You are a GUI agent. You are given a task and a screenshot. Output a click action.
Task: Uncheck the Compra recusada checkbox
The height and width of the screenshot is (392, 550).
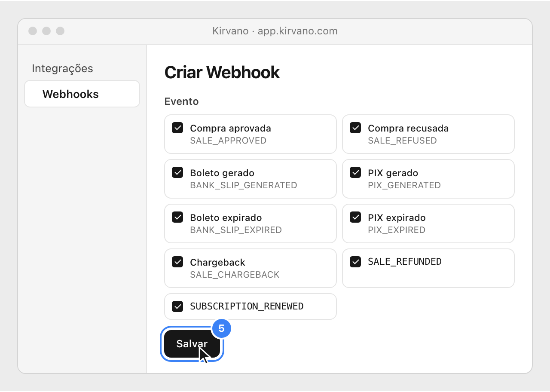click(x=355, y=128)
